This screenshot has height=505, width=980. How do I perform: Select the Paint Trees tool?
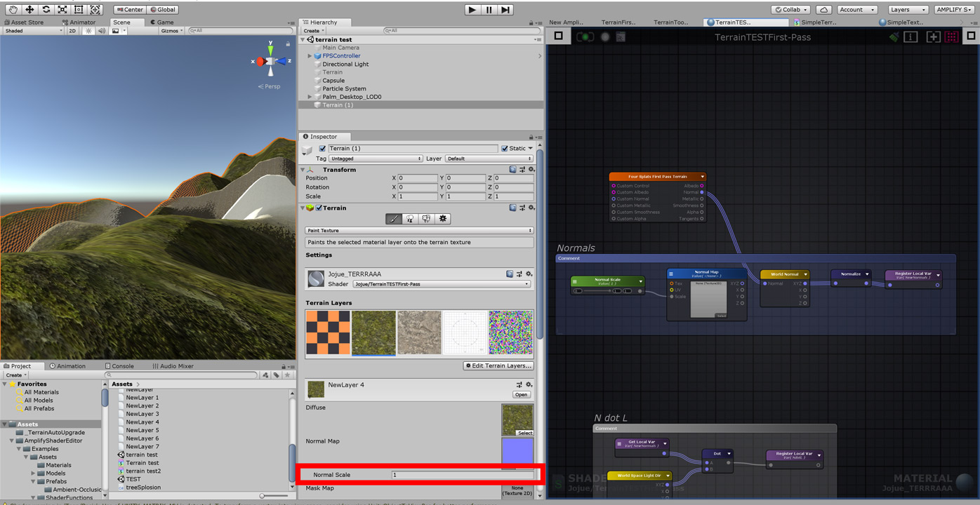tap(410, 219)
